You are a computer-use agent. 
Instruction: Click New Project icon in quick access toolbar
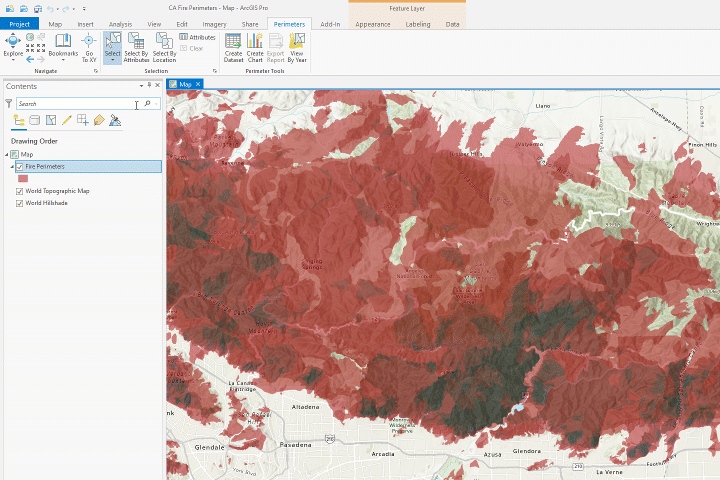pyautogui.click(x=10, y=8)
